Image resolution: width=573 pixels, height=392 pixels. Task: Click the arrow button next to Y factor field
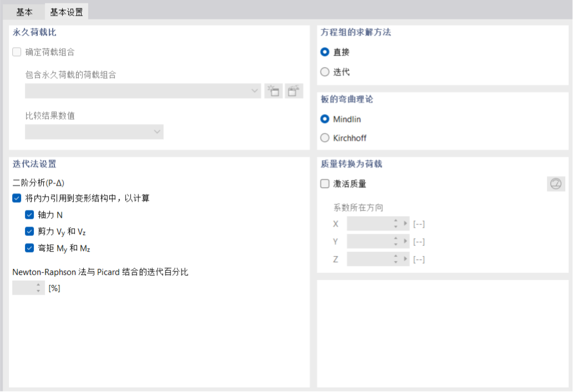click(406, 241)
